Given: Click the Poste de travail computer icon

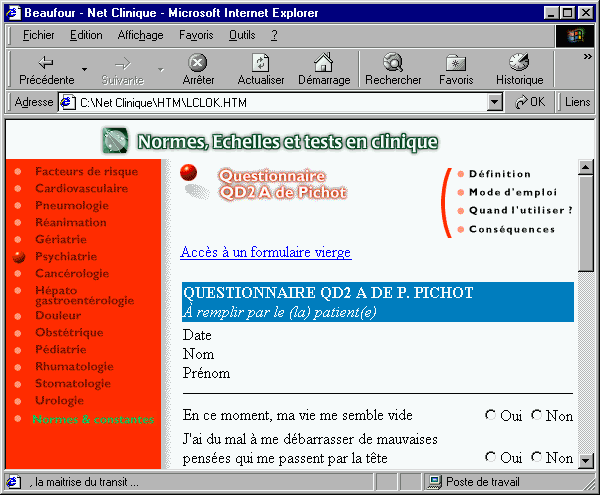Looking at the screenshot, I should coord(434,482).
